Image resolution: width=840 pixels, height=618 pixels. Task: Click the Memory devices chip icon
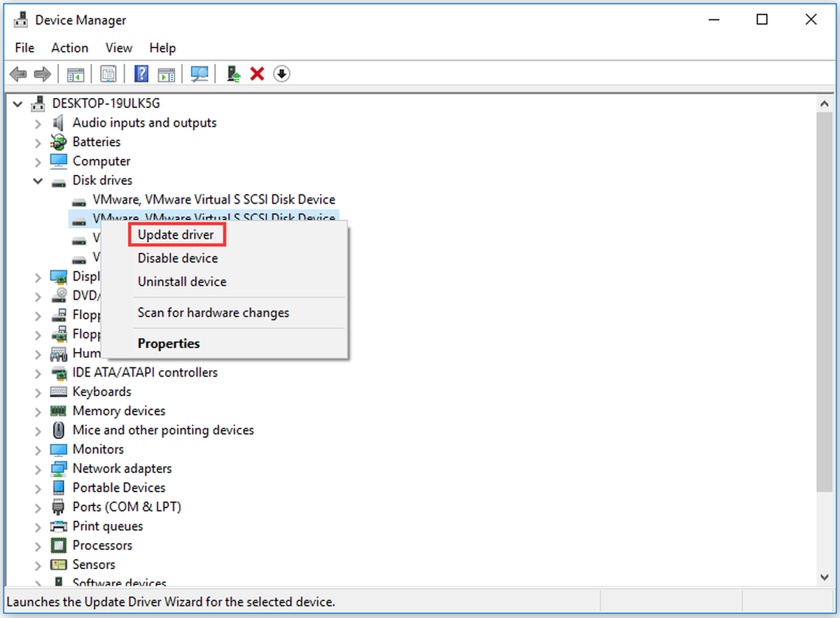pos(59,411)
